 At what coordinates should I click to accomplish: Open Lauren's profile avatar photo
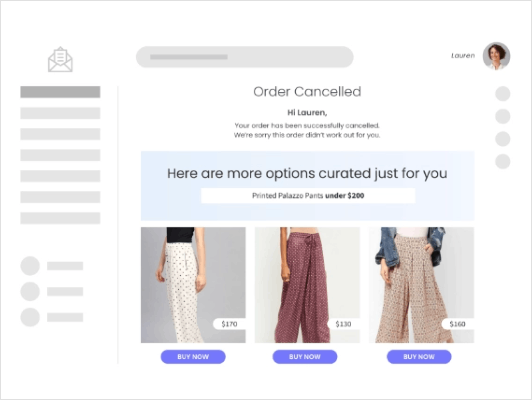pos(496,56)
